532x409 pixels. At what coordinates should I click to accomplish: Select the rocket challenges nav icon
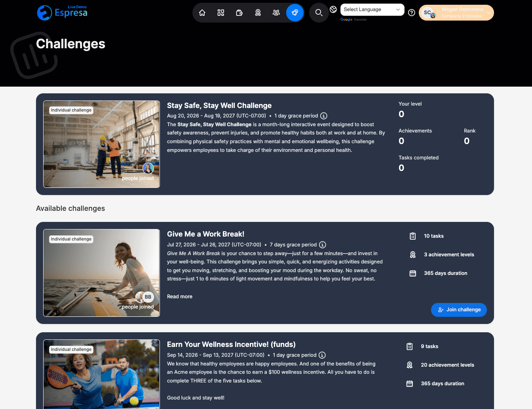(x=295, y=13)
